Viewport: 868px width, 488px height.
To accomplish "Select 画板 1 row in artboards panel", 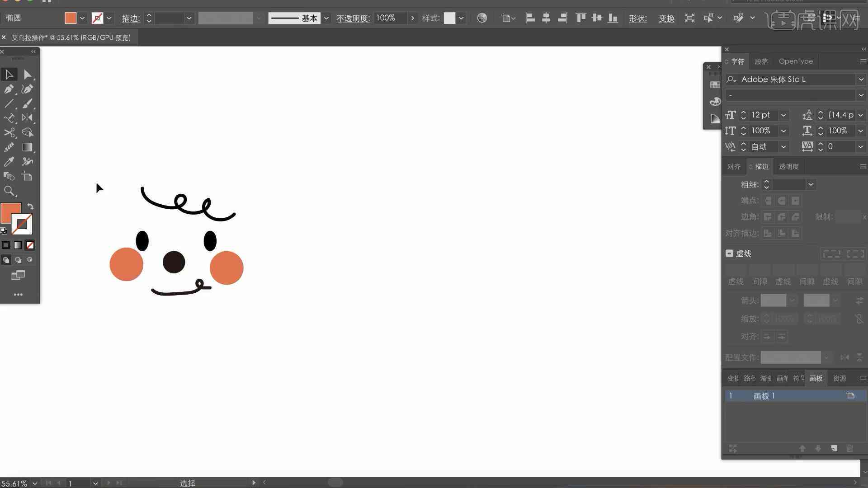I will coord(795,396).
